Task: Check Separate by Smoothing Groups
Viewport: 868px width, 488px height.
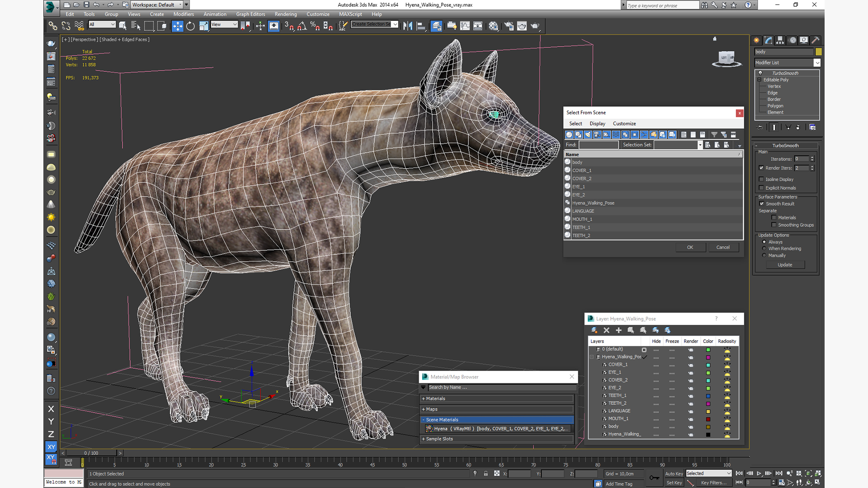Action: pyautogui.click(x=774, y=225)
